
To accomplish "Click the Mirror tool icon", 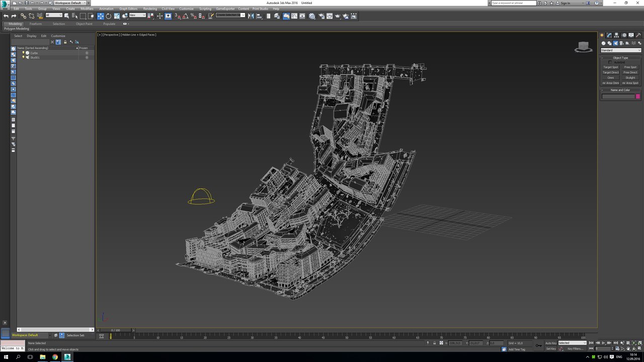I will tap(251, 16).
